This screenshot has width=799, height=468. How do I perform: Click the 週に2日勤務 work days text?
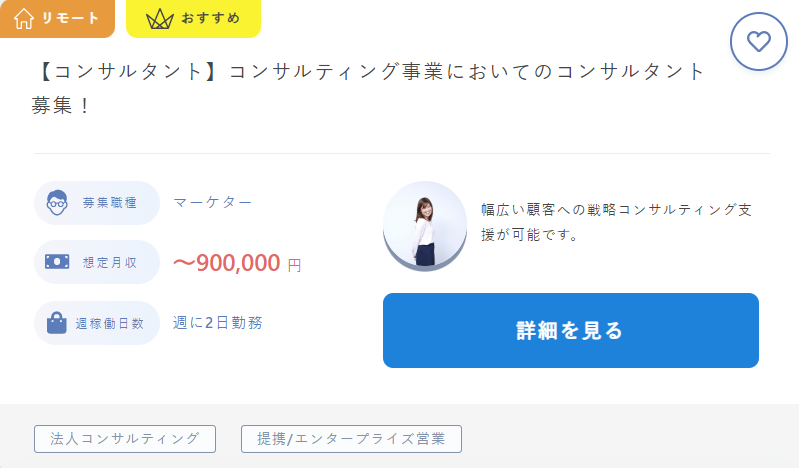pyautogui.click(x=218, y=323)
